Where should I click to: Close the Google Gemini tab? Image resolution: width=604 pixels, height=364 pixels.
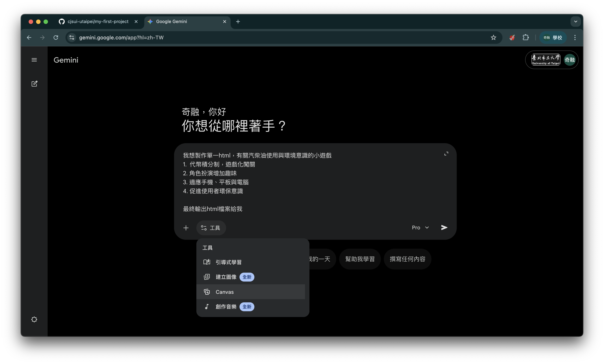pyautogui.click(x=224, y=22)
